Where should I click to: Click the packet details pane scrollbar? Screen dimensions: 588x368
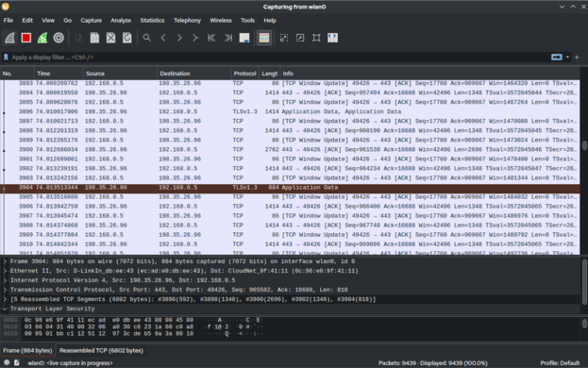coord(584,281)
